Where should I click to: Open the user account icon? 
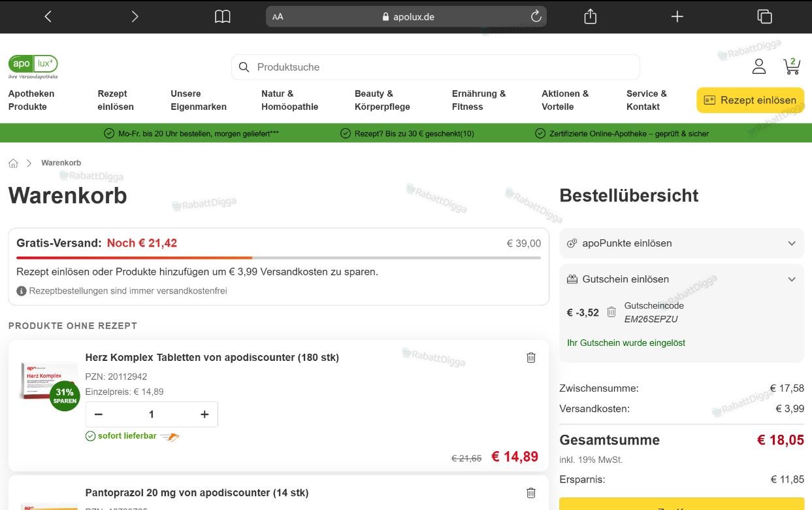[x=759, y=66]
